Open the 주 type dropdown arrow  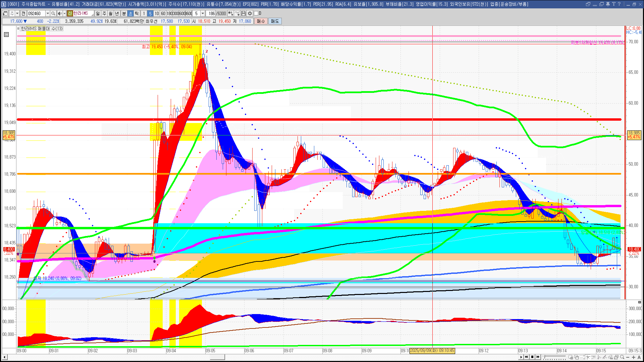point(17,13)
